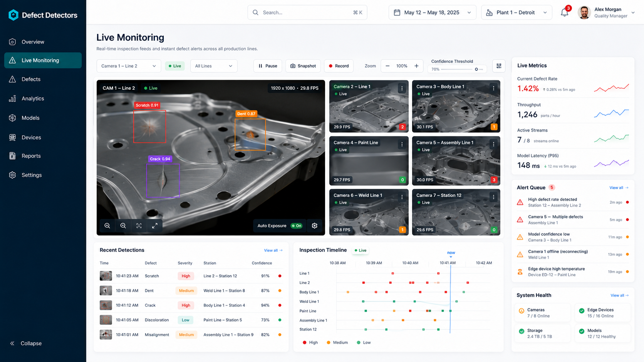Open the Defects section
Viewport: 644px width, 362px height.
[x=43, y=79]
